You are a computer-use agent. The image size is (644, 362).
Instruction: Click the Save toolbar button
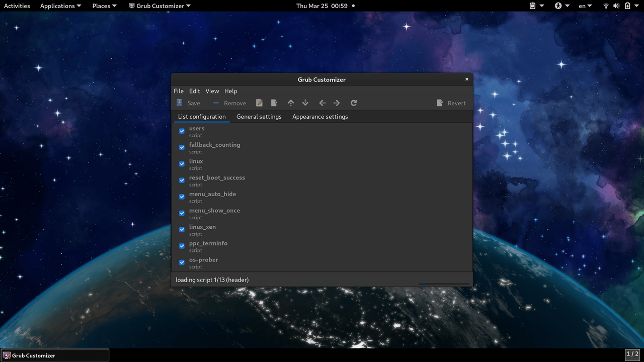[x=188, y=103]
